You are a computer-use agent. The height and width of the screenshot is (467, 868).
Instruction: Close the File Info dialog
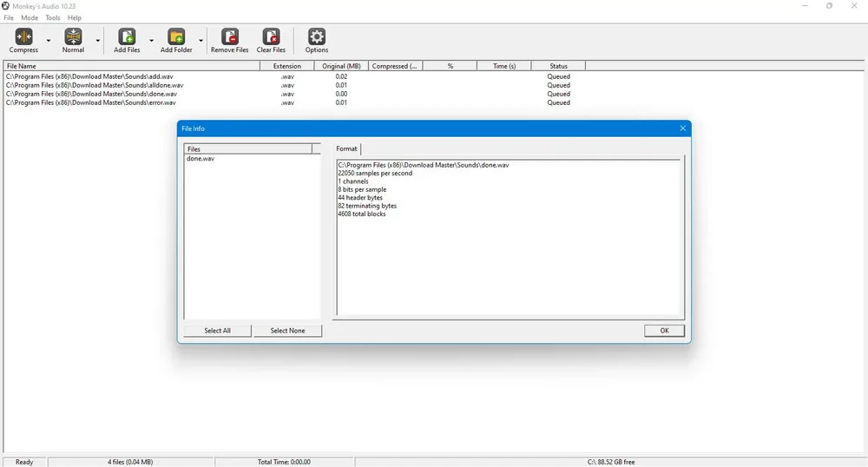point(682,128)
